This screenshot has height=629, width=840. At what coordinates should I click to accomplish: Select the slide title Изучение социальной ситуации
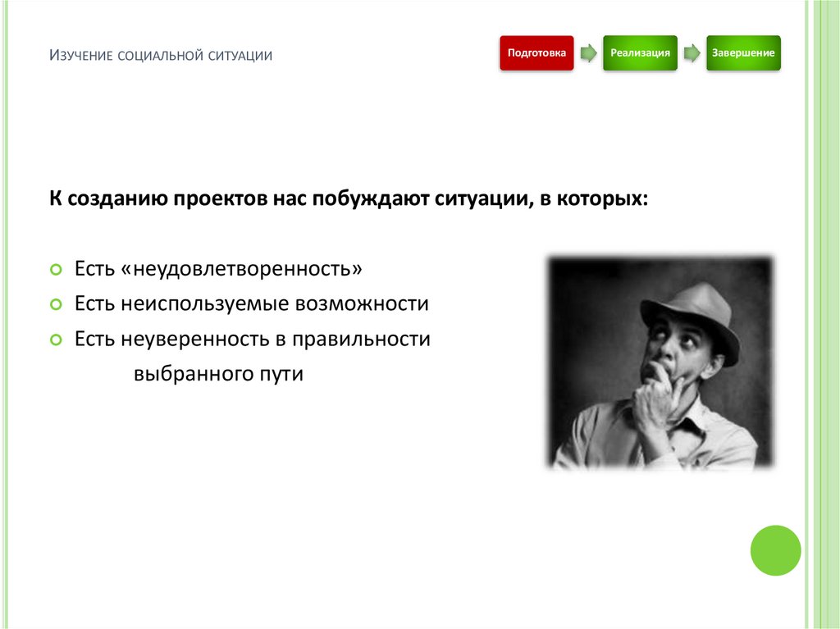(x=161, y=54)
